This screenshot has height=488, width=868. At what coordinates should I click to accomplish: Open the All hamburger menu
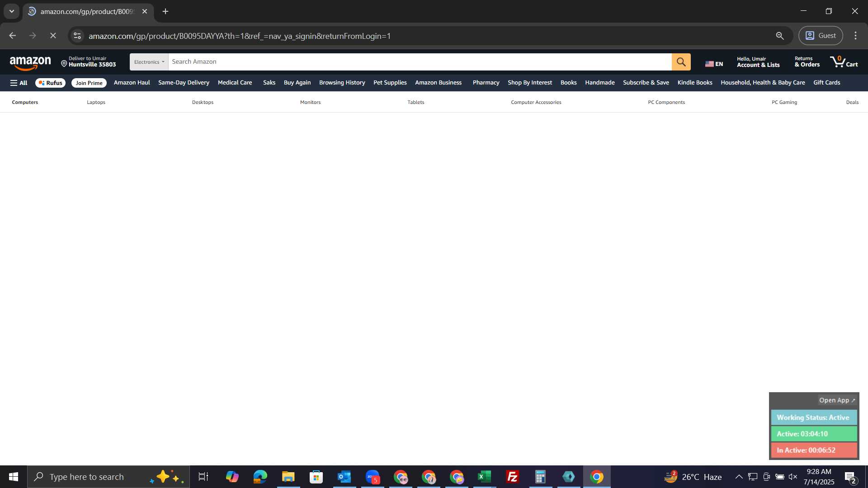click(19, 83)
